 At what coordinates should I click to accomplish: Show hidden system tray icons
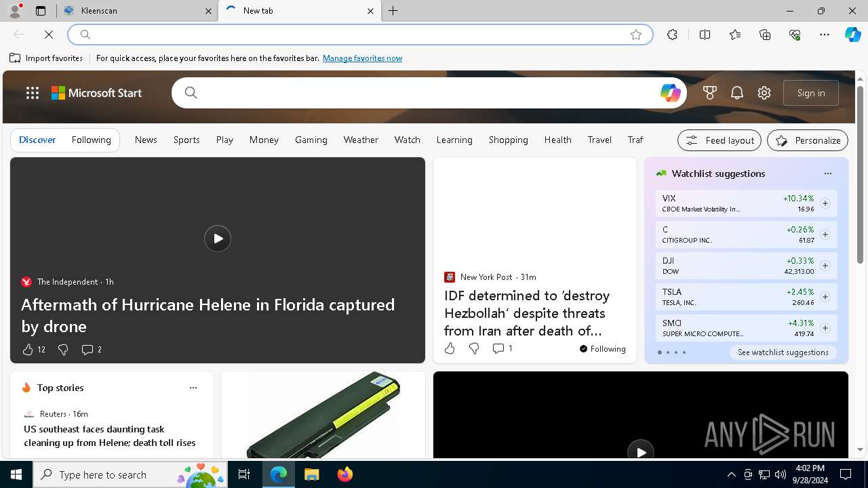click(x=732, y=474)
